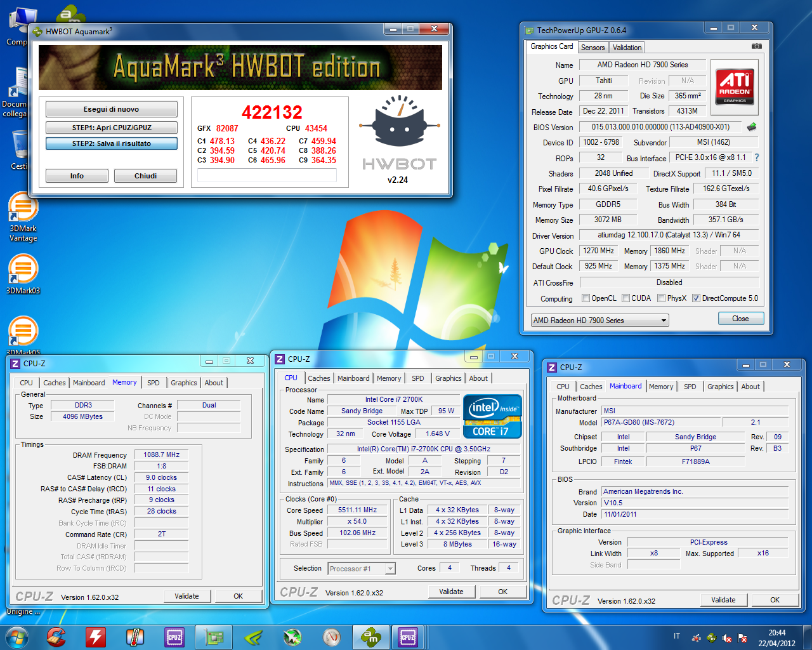This screenshot has width=812, height=650.
Task: Click the Bus Interface question mark in GPU-Z
Action: [756, 157]
